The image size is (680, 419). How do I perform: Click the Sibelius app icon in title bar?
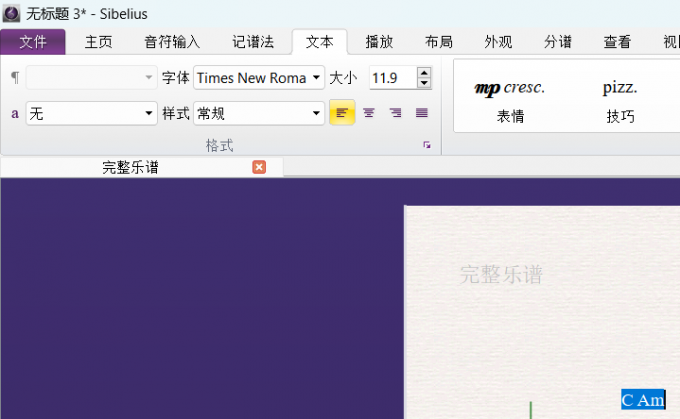click(x=11, y=13)
